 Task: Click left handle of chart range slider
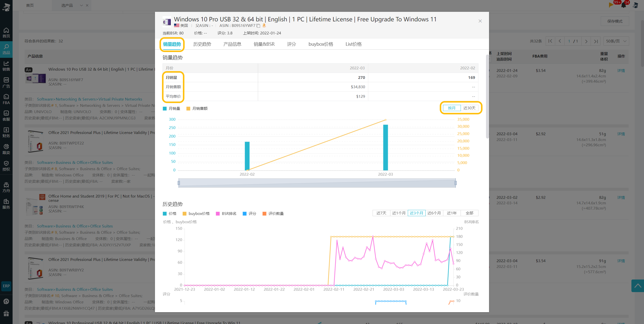pyautogui.click(x=179, y=183)
